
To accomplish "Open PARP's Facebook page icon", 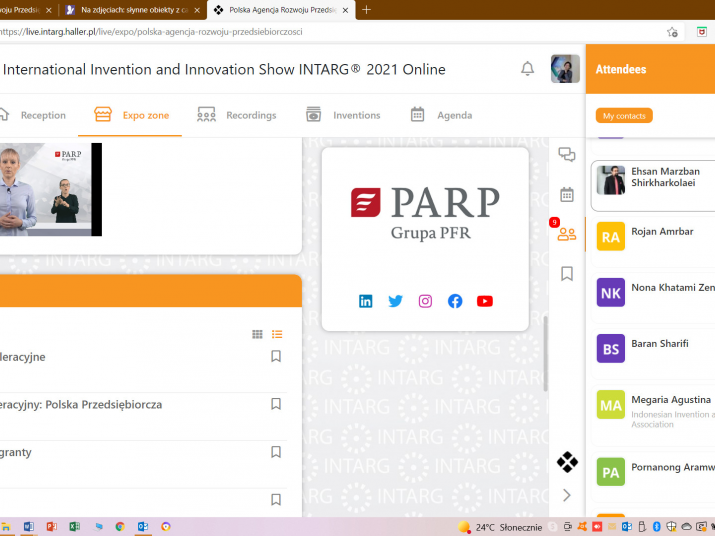I will coord(455,301).
